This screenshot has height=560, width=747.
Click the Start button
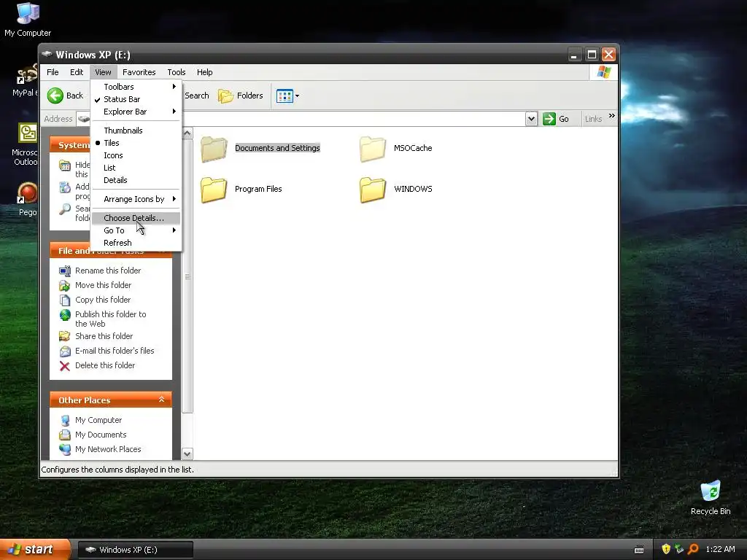35,550
